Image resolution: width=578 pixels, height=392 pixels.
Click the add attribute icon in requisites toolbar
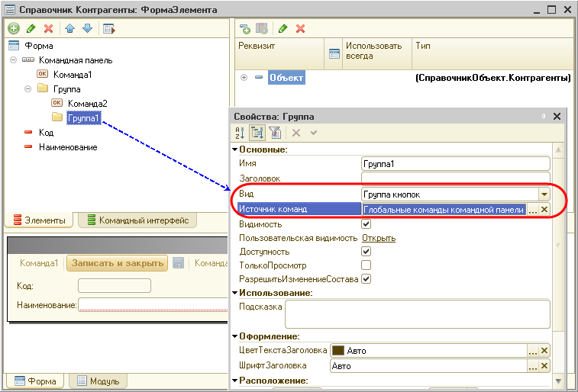(x=245, y=29)
